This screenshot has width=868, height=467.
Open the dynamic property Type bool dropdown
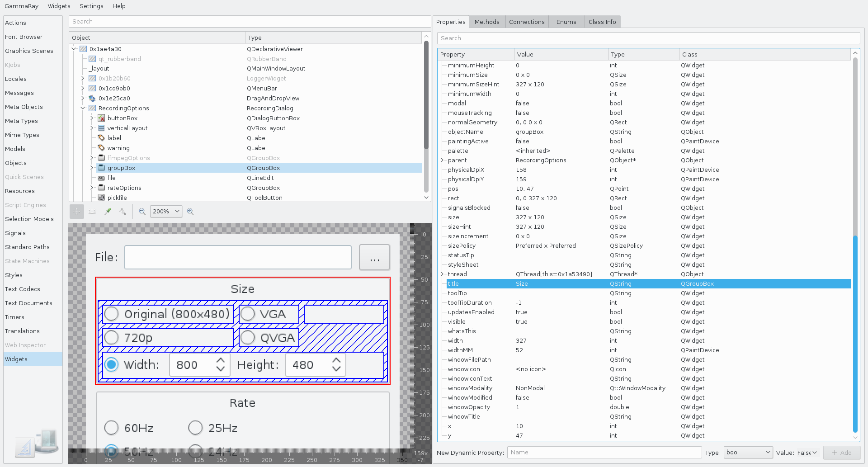[x=748, y=453]
